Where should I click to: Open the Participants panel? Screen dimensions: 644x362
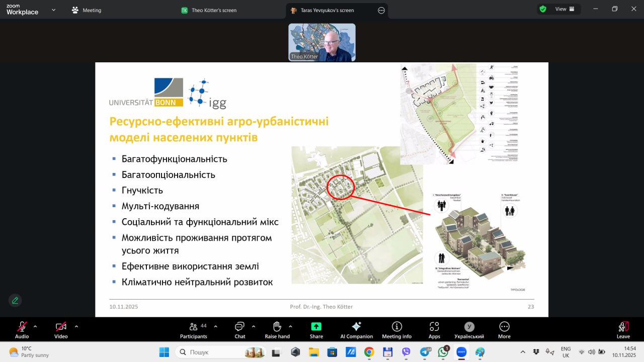(x=194, y=329)
